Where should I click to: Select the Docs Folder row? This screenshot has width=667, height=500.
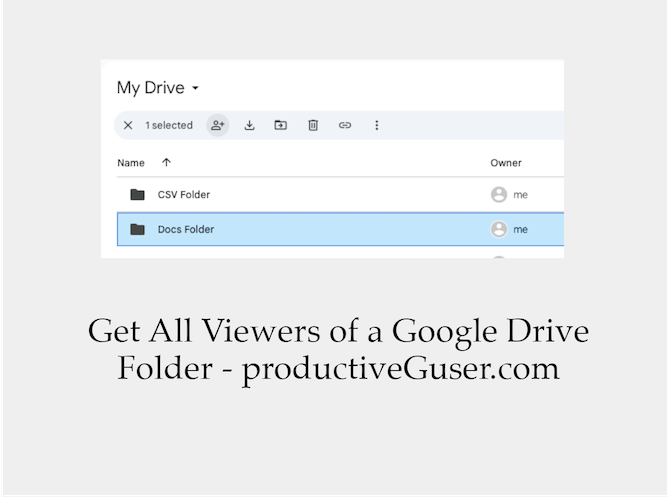pos(340,229)
